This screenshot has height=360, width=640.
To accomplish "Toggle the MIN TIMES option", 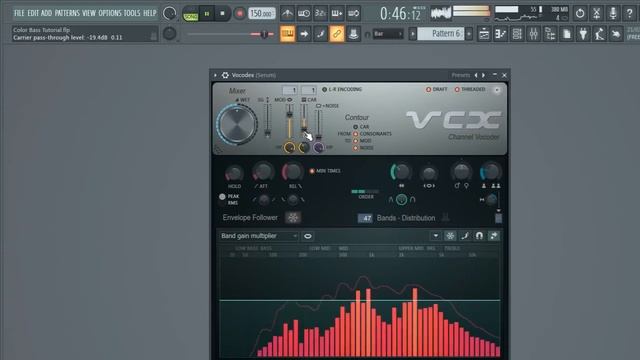I will (x=324, y=171).
